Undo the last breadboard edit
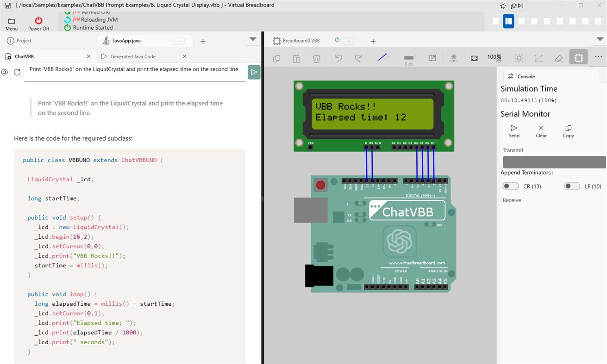 point(338,57)
